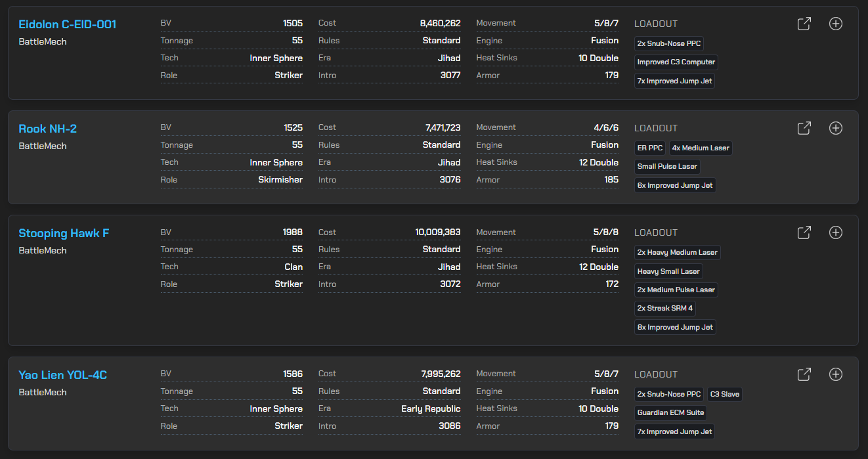Click the 4x Medium Laser loadout tag

click(x=701, y=148)
